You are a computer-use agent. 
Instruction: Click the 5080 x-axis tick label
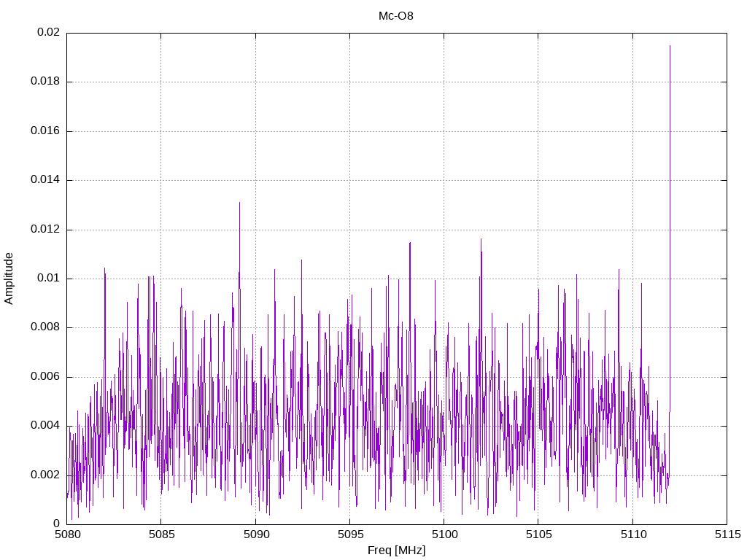click(x=67, y=534)
